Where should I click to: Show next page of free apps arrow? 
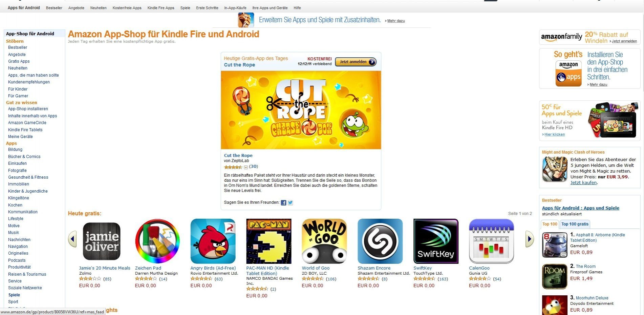tap(530, 239)
